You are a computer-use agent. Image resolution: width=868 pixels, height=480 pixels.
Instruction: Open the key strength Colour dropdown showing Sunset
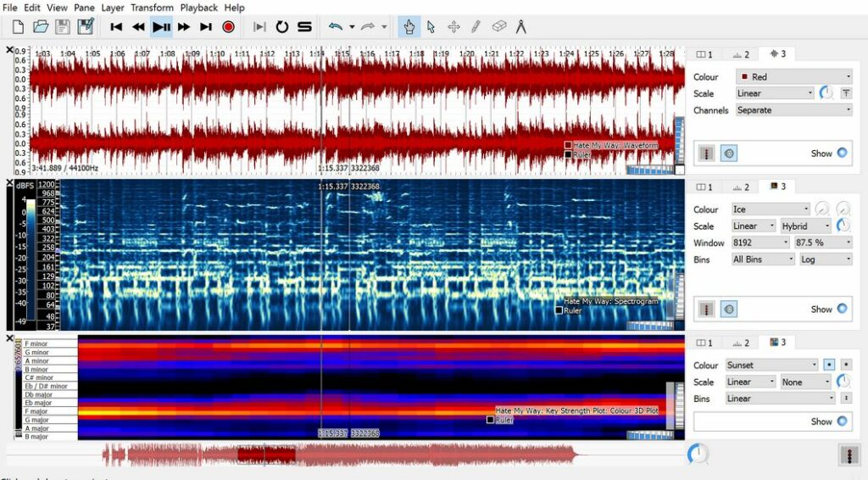[x=771, y=365]
